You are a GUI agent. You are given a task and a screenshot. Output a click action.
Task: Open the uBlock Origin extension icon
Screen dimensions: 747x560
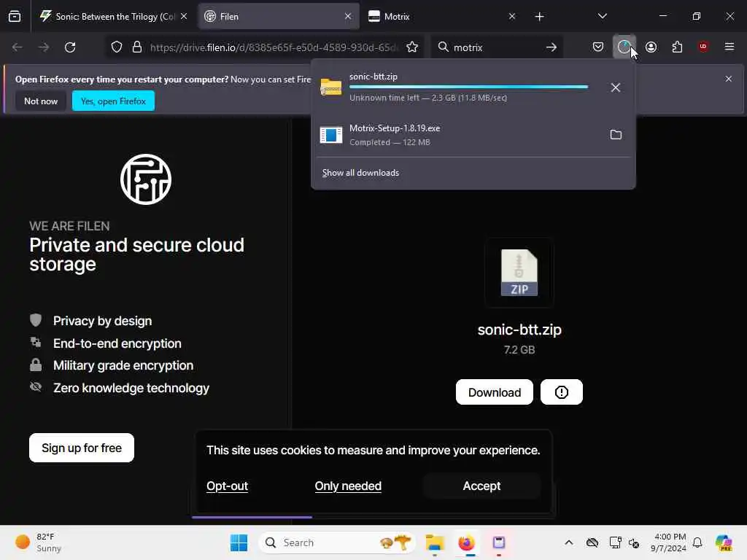[x=703, y=47]
